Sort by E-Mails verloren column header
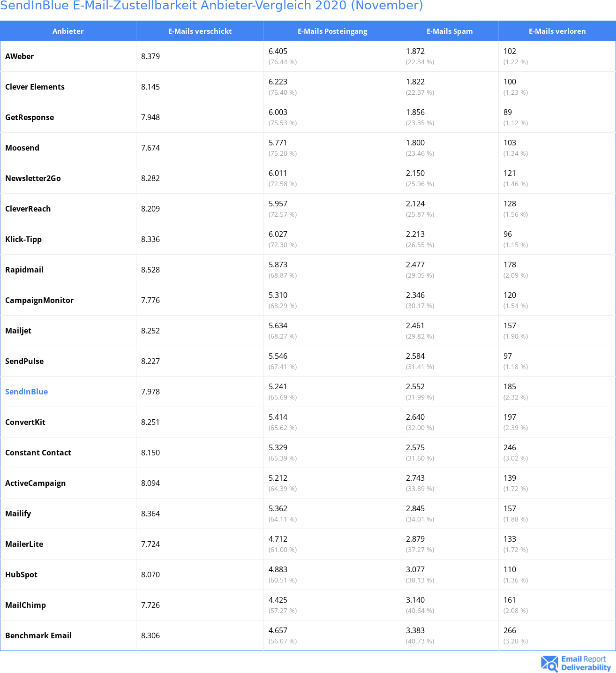 pyautogui.click(x=557, y=31)
